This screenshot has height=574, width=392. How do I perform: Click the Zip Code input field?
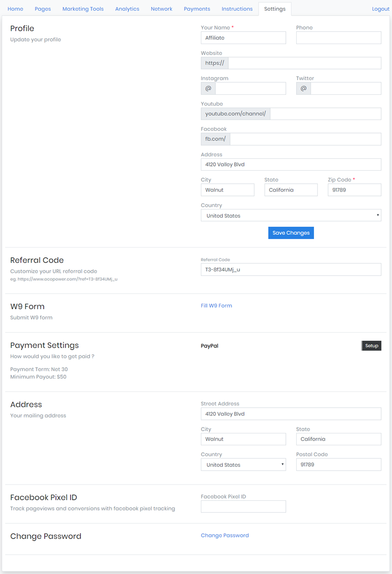click(x=354, y=190)
